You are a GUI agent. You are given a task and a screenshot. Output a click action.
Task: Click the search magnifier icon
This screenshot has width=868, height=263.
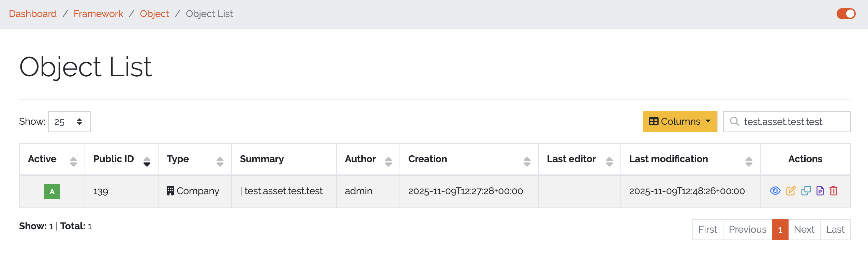[734, 122]
